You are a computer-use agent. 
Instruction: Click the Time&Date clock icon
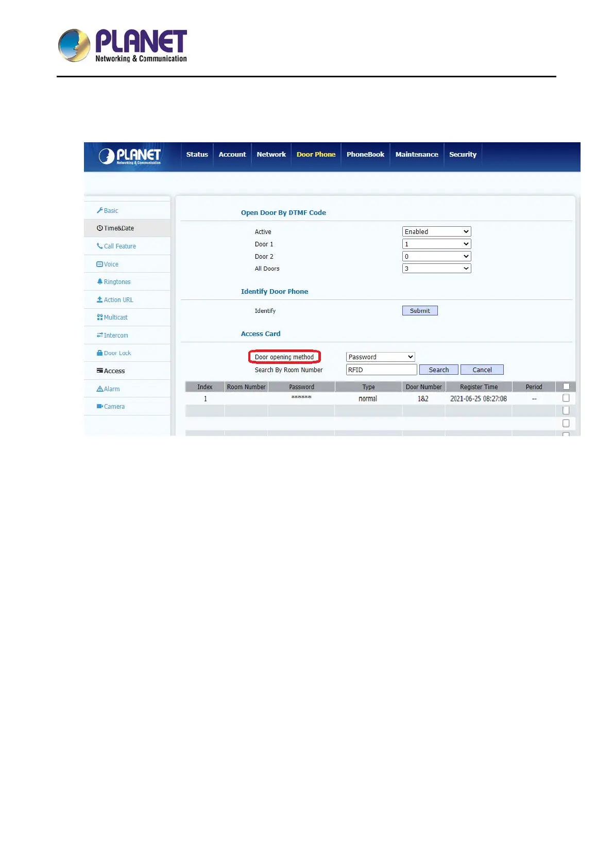click(x=100, y=228)
